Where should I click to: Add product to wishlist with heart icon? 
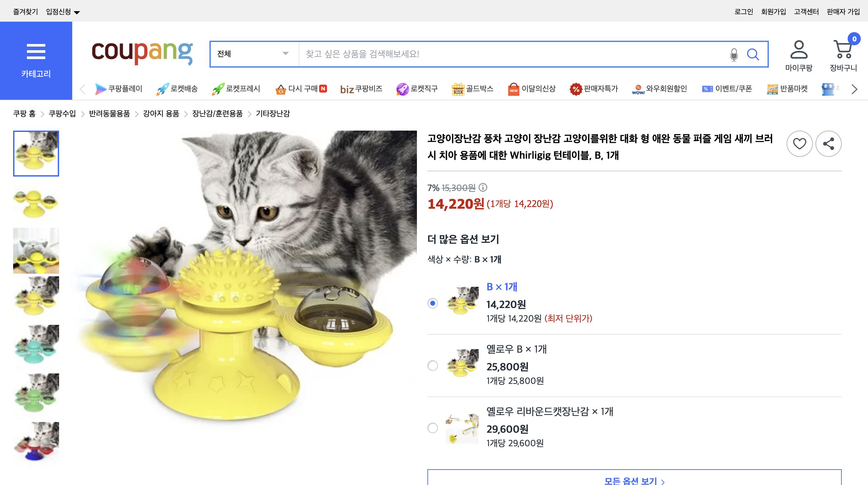(x=800, y=143)
